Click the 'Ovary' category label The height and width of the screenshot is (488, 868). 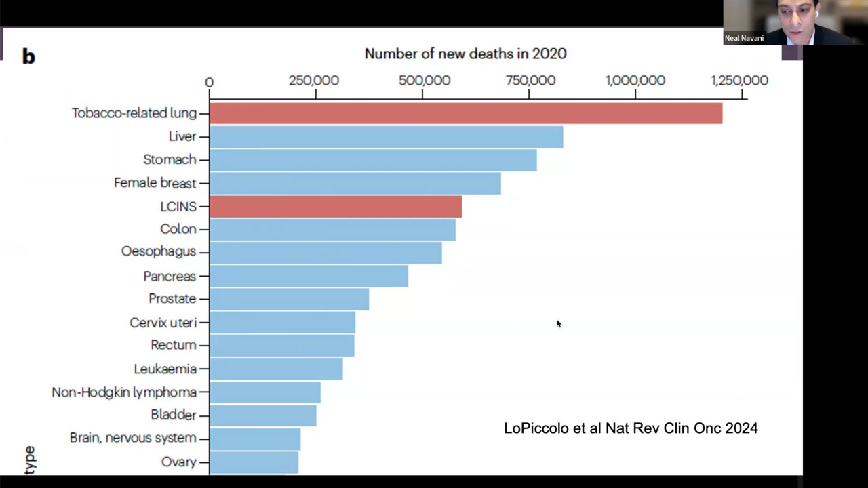tap(179, 462)
